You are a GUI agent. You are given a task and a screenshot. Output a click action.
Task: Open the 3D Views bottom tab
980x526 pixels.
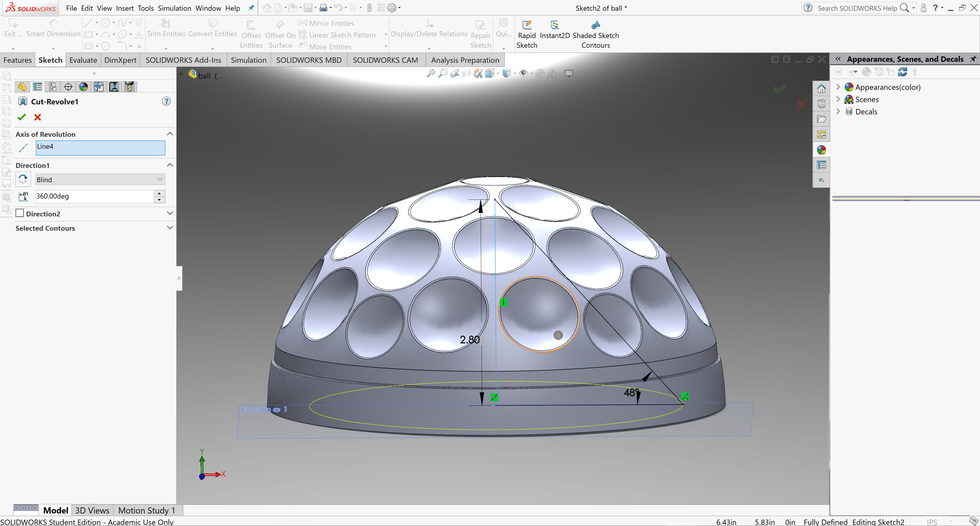coord(92,510)
